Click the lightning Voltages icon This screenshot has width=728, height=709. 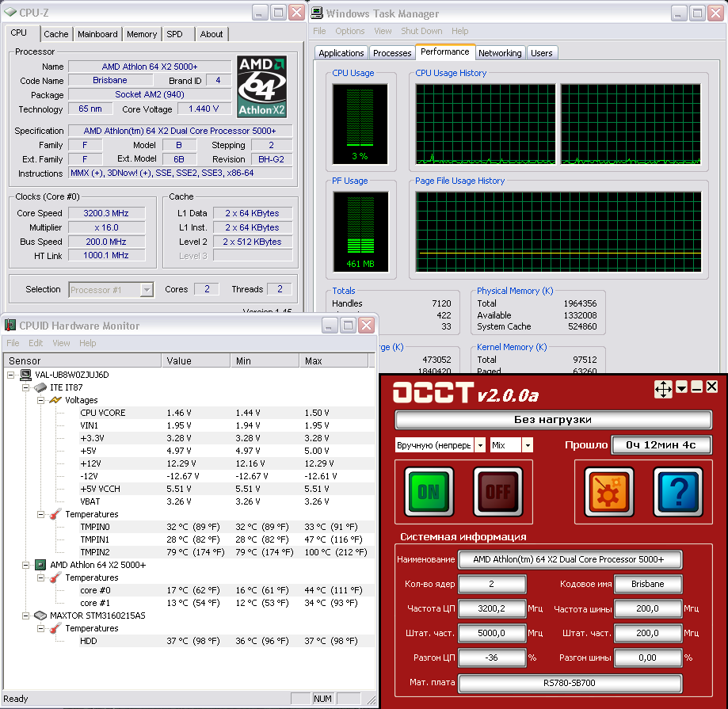pyautogui.click(x=55, y=400)
